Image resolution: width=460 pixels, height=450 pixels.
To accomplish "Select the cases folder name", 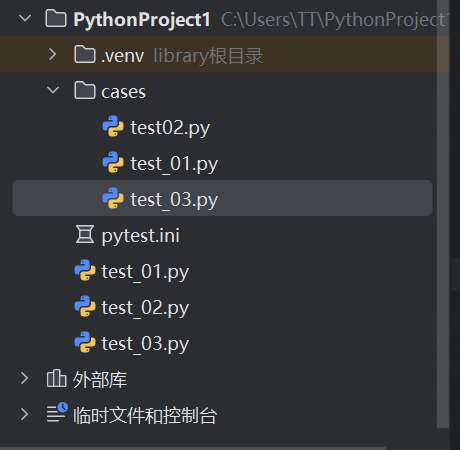I will coord(124,92).
